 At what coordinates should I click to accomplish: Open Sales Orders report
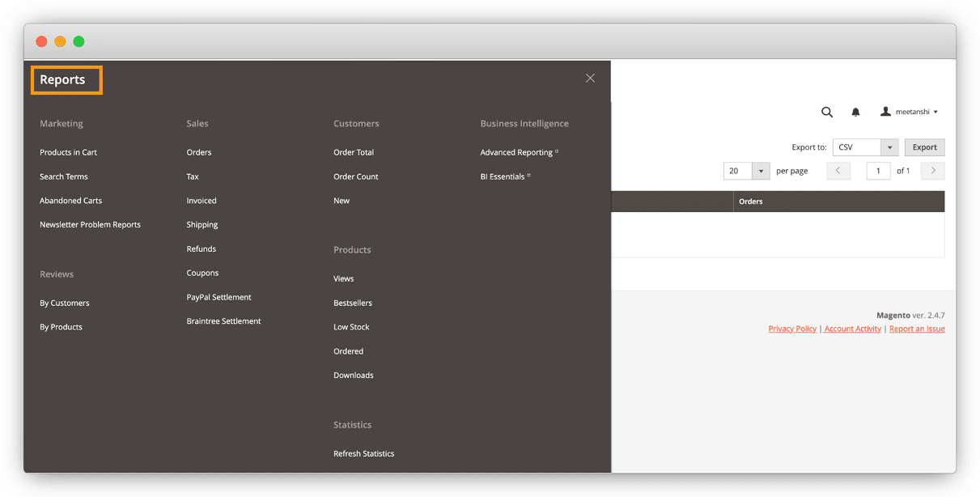point(199,152)
